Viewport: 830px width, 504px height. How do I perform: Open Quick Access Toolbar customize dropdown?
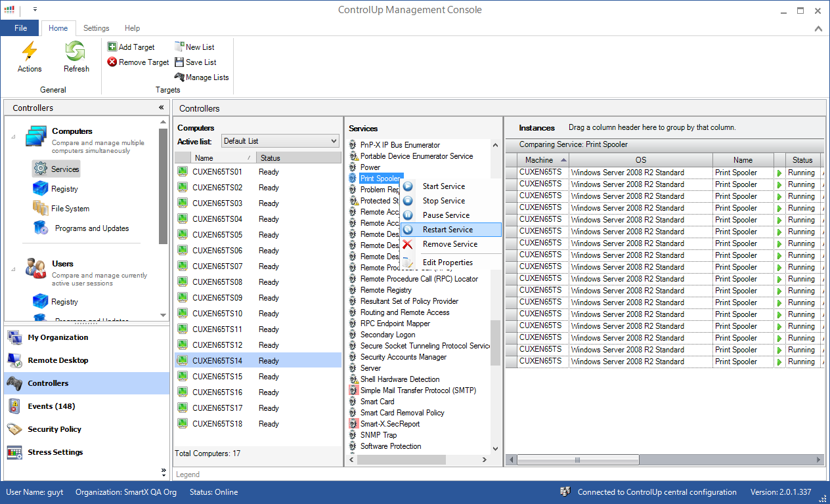tap(35, 10)
